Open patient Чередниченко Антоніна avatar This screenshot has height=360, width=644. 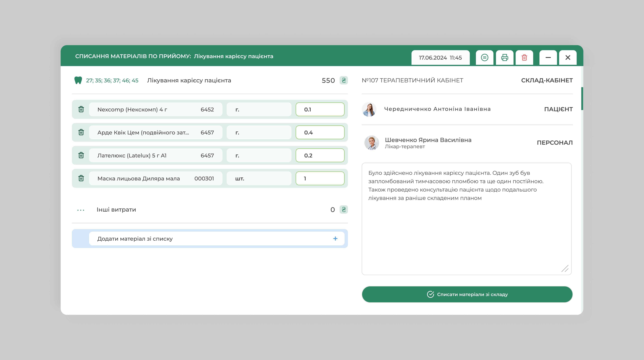(x=369, y=109)
